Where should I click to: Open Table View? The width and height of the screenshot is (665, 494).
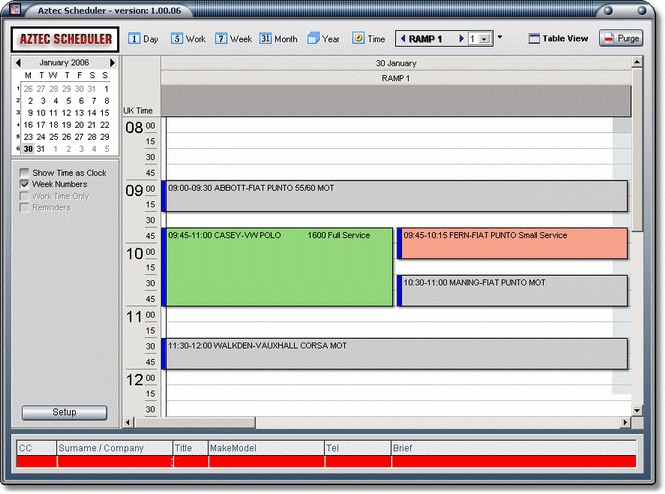[558, 39]
